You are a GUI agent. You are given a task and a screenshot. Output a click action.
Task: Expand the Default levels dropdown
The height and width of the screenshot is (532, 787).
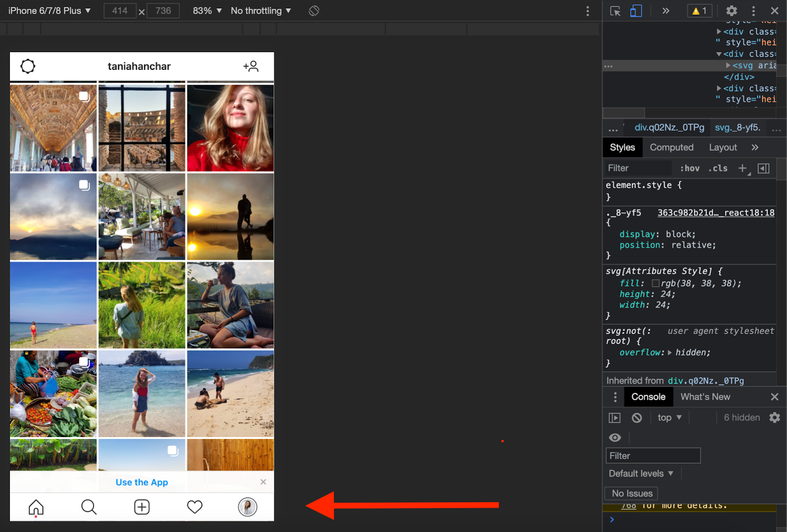(x=641, y=473)
